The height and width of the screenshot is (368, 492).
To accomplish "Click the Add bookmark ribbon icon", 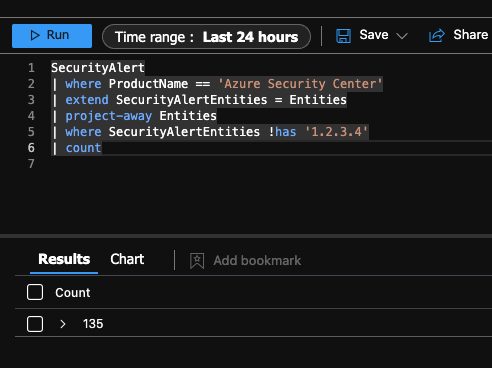I will tap(197, 260).
